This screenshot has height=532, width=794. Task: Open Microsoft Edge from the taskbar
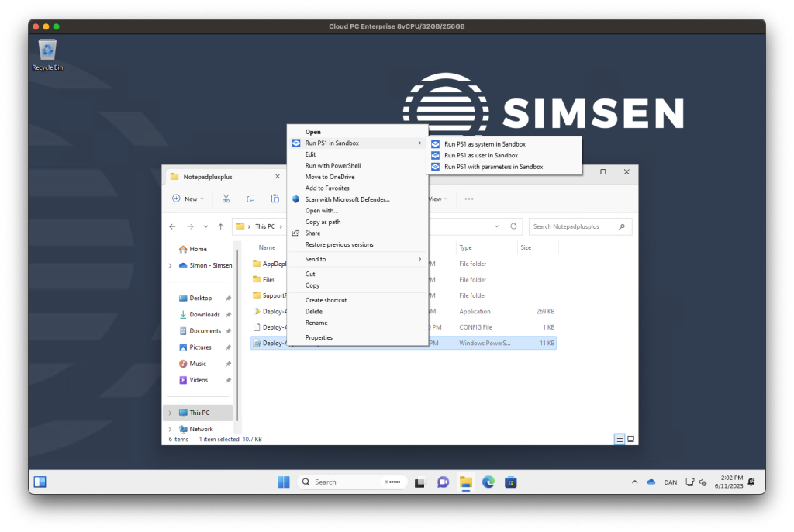[488, 482]
